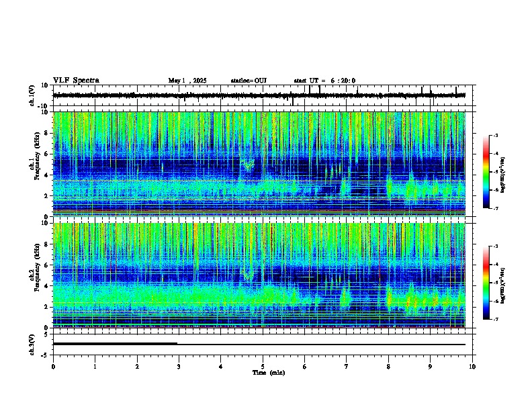Click the "8" kHz tick on ch.1 frequency axis
Viewport: 532px width, 411px height.
47,133
